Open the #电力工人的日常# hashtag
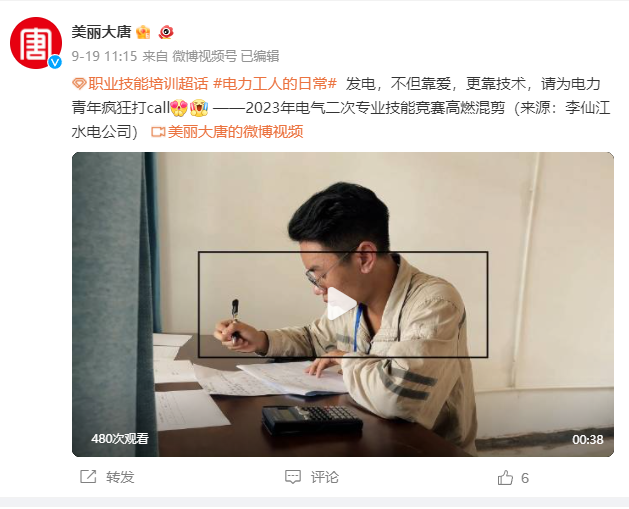Screen dimensions: 629x509 [x=275, y=84]
